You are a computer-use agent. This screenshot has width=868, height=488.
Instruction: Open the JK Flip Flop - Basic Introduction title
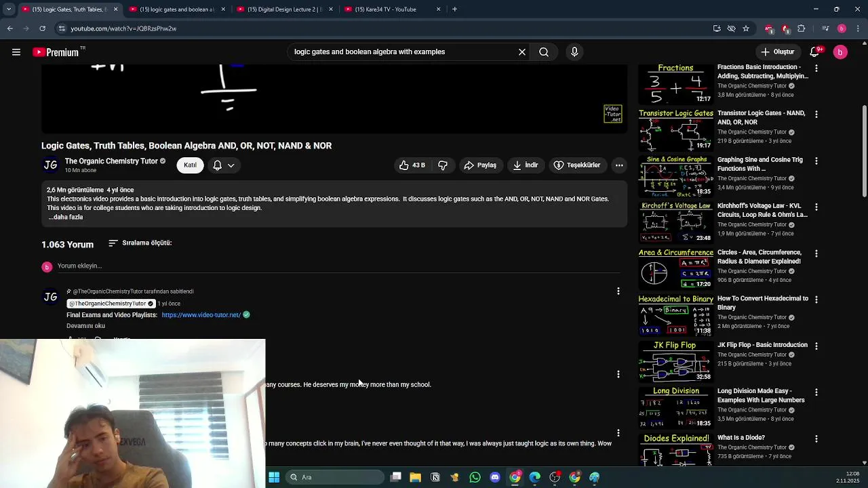pos(762,345)
